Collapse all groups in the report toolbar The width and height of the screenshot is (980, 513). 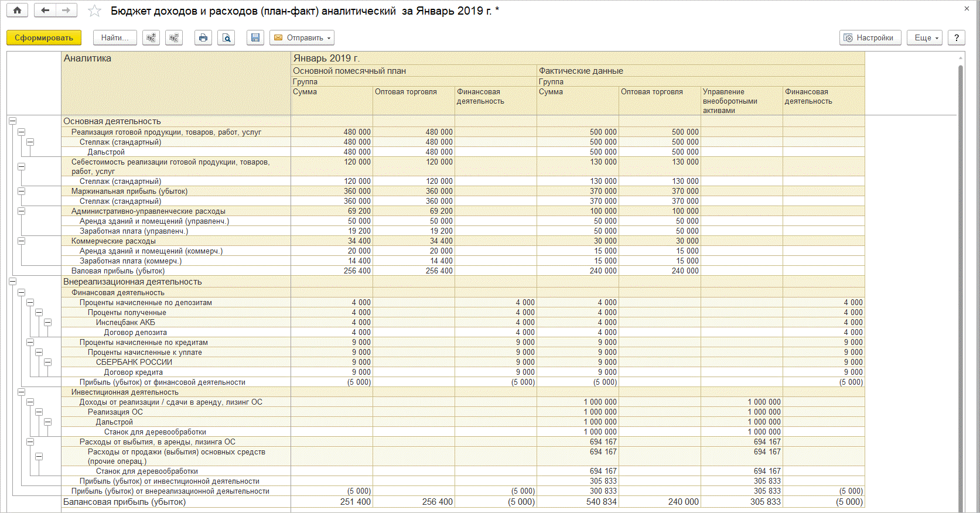point(174,37)
